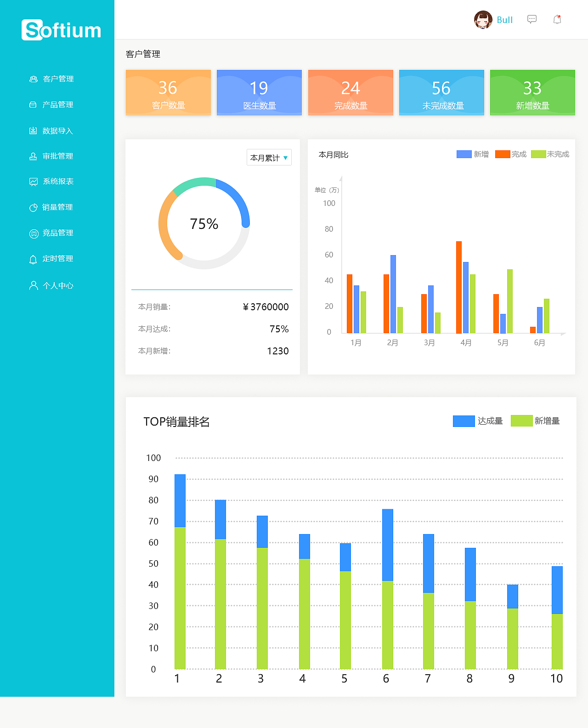Click the 客户管理 sidebar icon
Image resolution: width=588 pixels, height=728 pixels.
33,79
